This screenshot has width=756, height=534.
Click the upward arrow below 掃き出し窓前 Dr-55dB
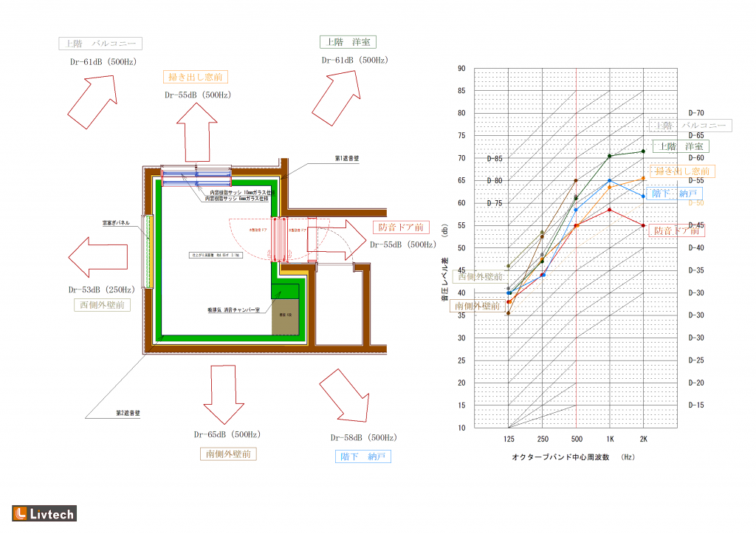coord(196,133)
